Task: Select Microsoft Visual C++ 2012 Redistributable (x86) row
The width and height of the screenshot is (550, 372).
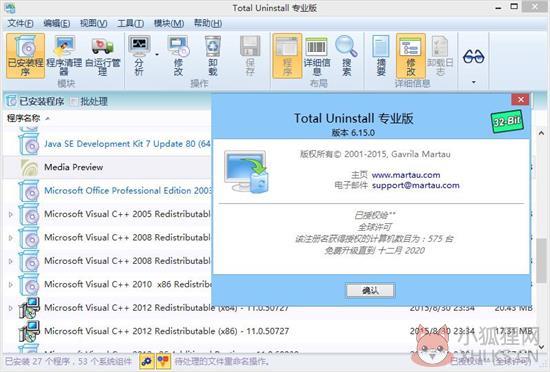Action: click(269, 331)
